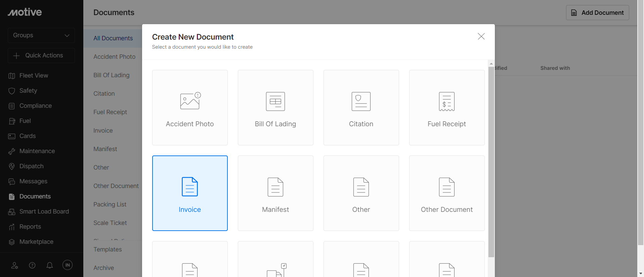Screen dimensions: 644x277
Task: Open Fleet View in sidebar
Action: tap(34, 76)
